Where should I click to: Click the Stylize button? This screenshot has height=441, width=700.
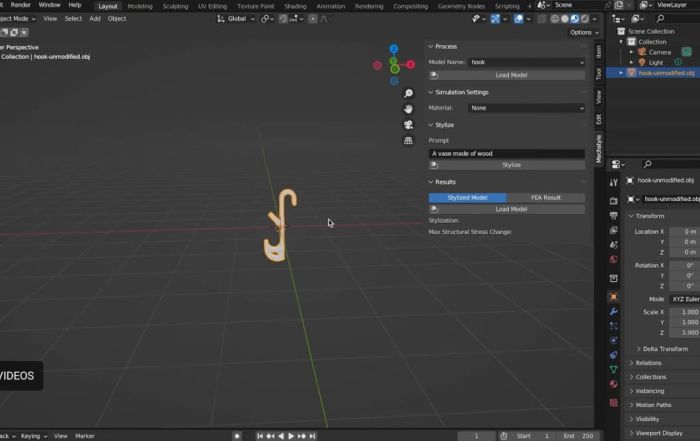511,165
